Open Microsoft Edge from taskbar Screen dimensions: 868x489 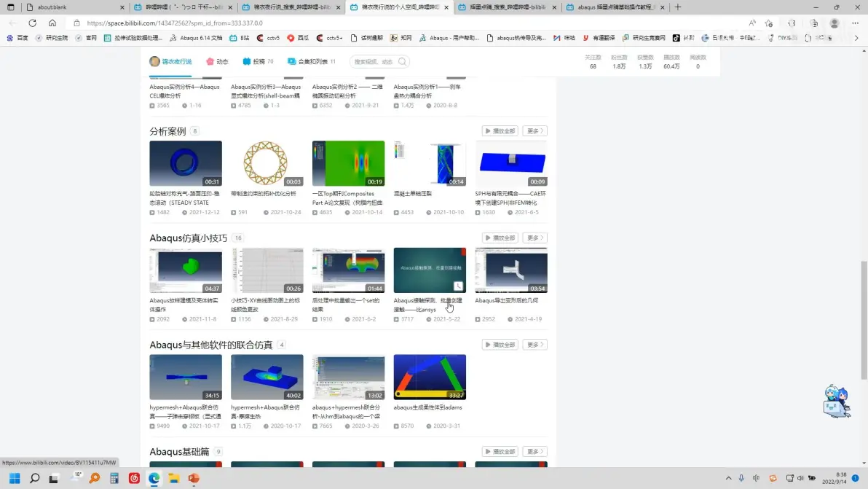click(x=154, y=478)
